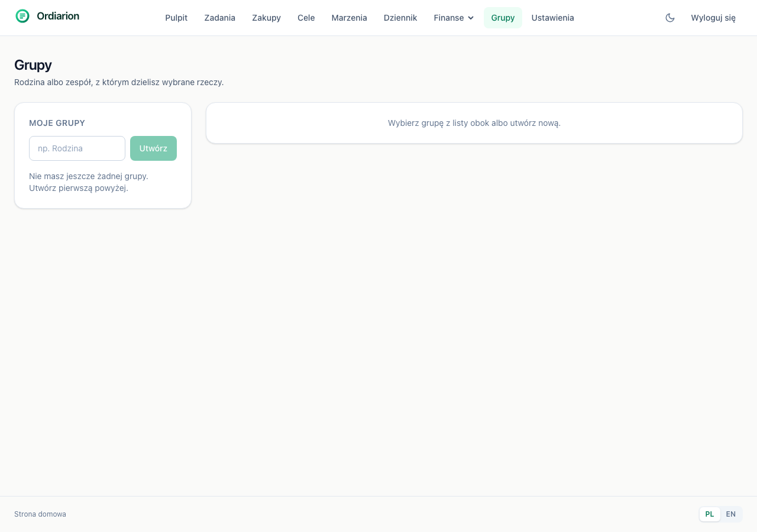Go to Zadania in navigation
757x532 pixels.
click(220, 18)
